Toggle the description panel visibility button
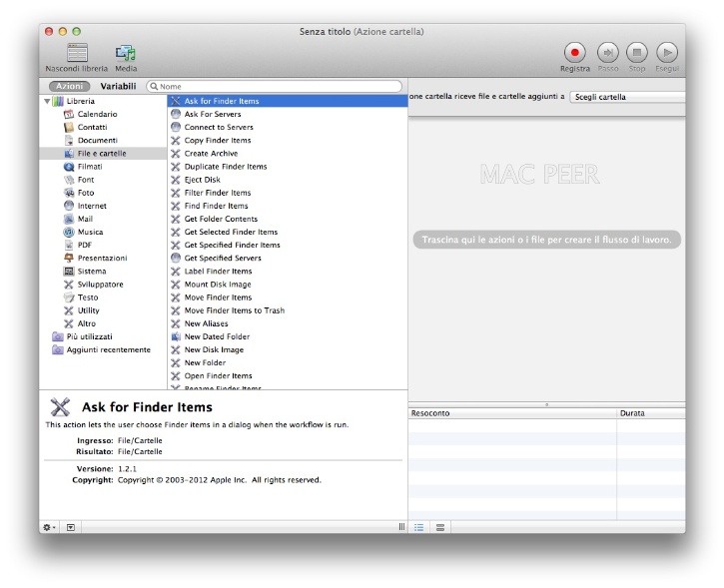This screenshot has width=724, height=588. coord(71,527)
